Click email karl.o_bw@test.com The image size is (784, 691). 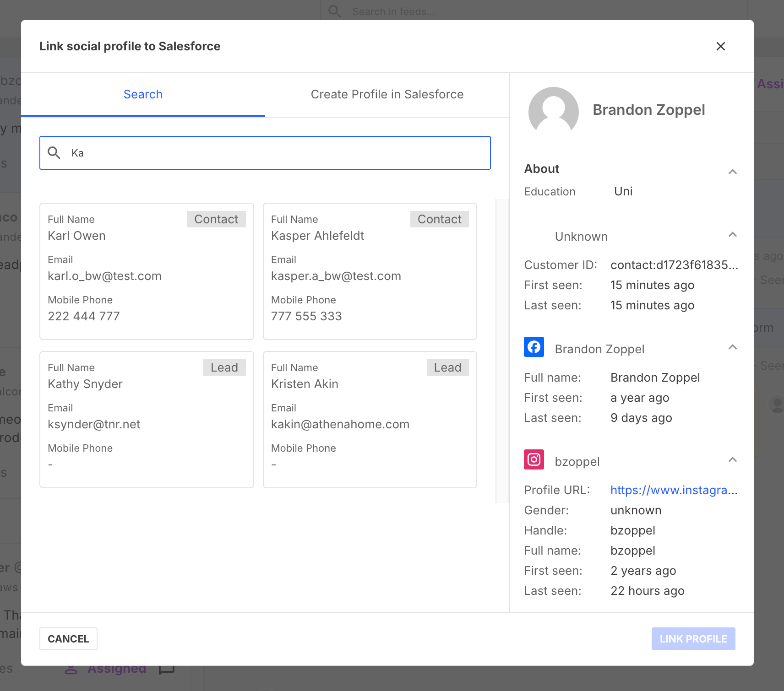pyautogui.click(x=104, y=276)
